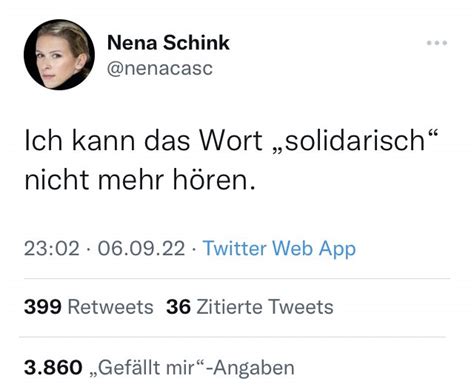The image size is (474, 387).
Task: Show the 36 Zitierte Tweets
Action: (250, 307)
